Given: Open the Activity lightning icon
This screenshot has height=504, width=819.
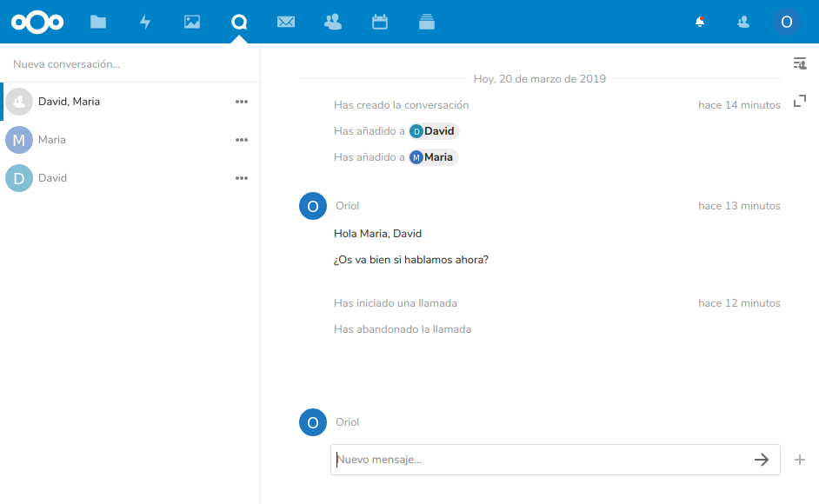Looking at the screenshot, I should (x=145, y=22).
